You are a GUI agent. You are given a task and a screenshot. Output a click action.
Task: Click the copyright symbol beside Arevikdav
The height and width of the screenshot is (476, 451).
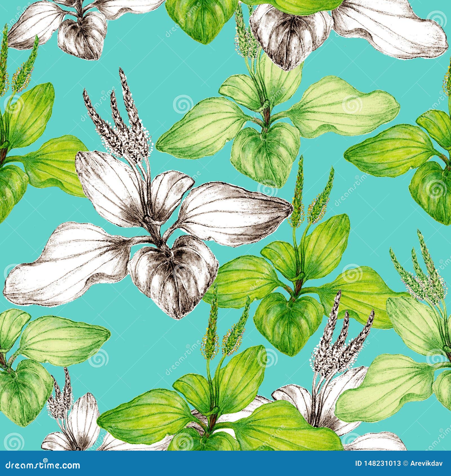coord(405,463)
